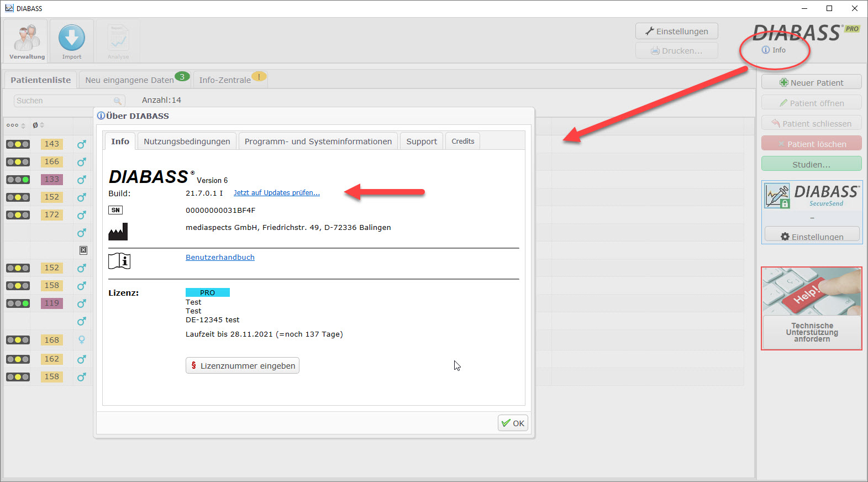Open the Neu eingangene Daten tab
This screenshot has width=868, height=482.
pyautogui.click(x=129, y=80)
